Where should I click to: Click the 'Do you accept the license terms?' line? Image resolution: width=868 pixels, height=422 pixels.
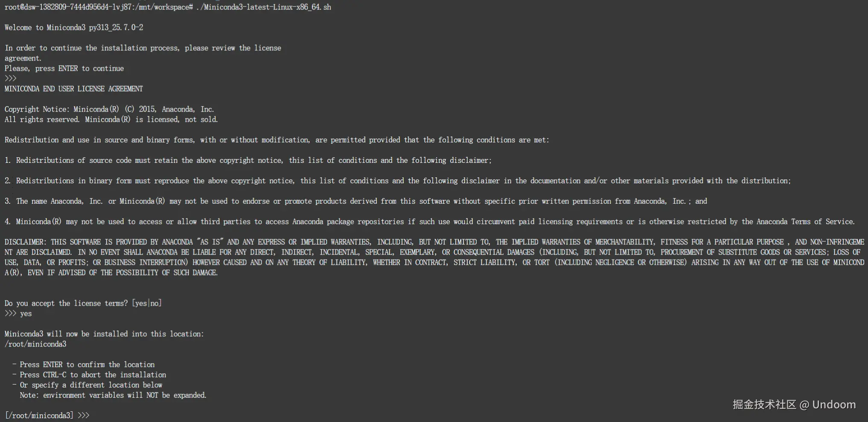pos(83,303)
